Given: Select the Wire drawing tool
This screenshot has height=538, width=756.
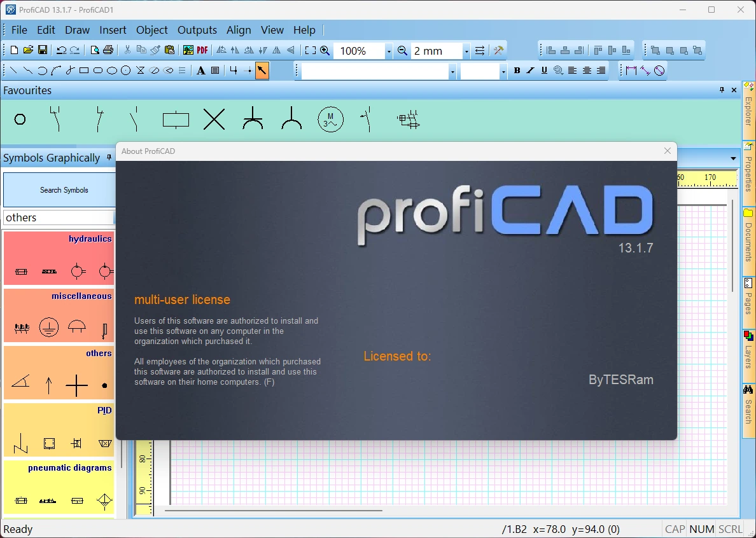Looking at the screenshot, I should pyautogui.click(x=234, y=71).
